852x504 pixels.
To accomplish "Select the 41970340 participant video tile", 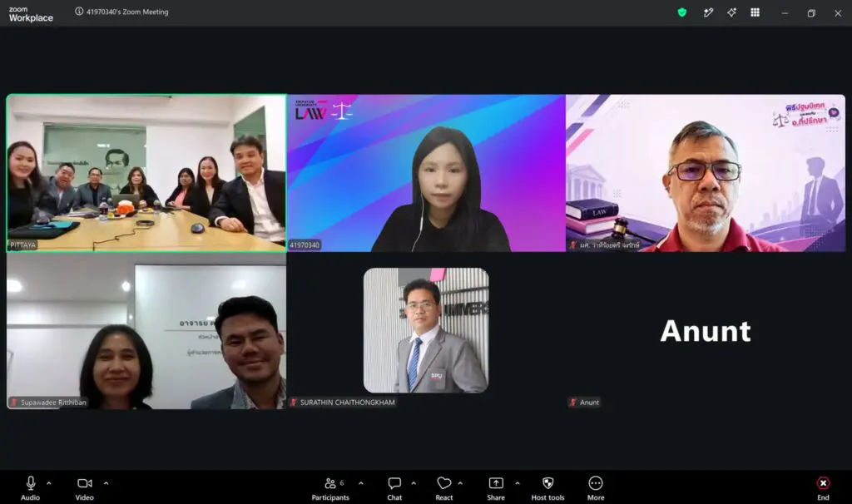I will pos(427,173).
